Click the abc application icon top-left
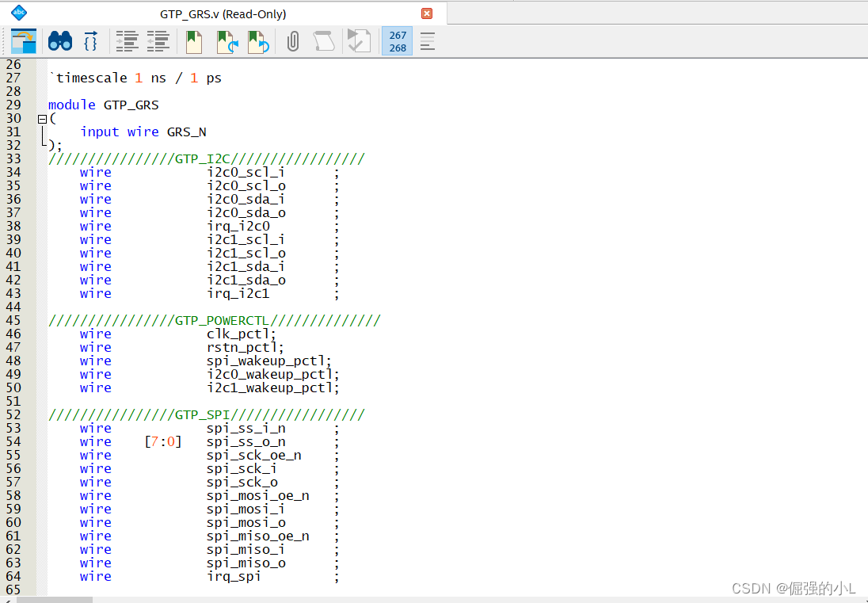 (x=18, y=12)
